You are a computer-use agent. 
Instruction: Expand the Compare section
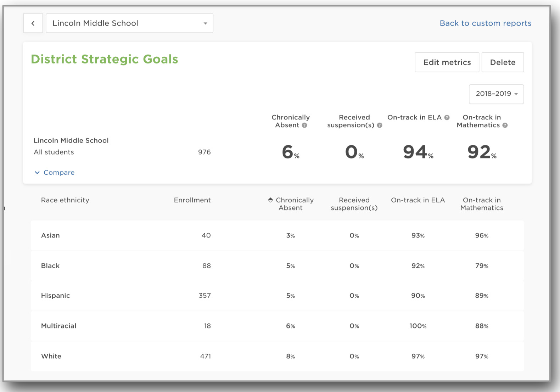[55, 173]
